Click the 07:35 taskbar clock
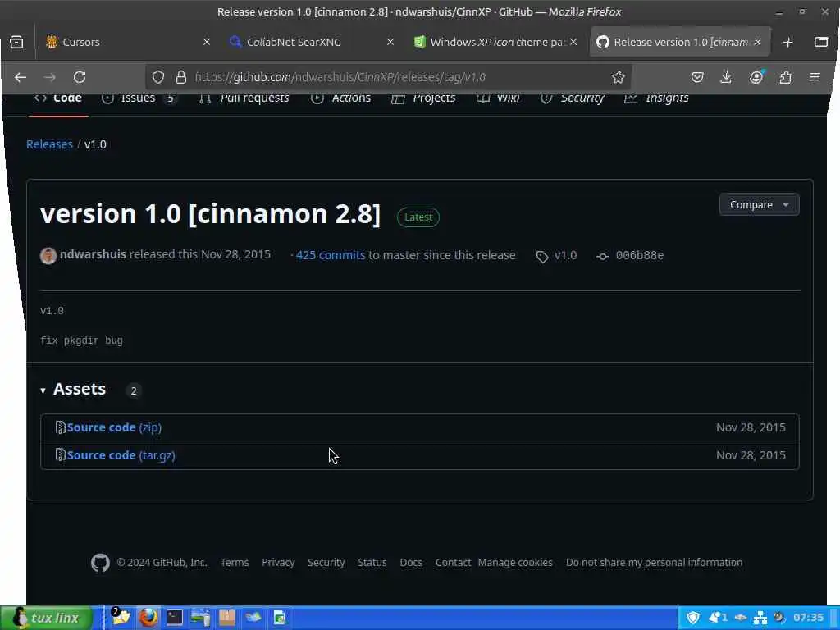 click(x=808, y=618)
